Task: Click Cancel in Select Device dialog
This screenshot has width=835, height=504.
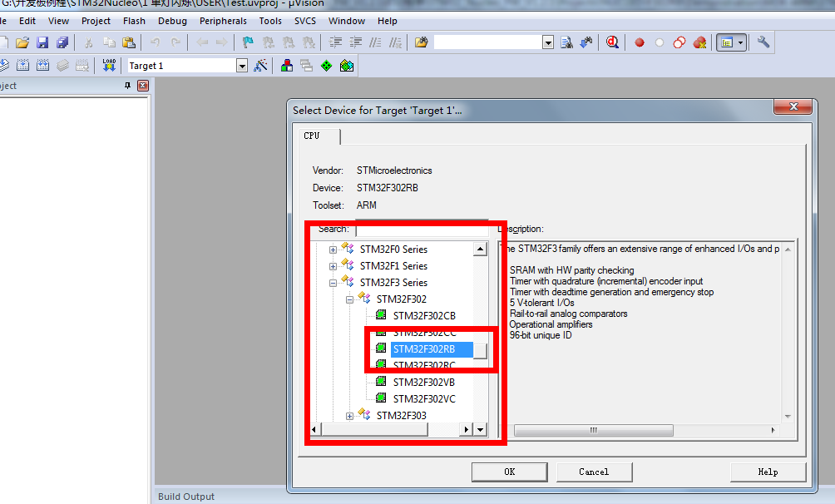Action: coord(594,472)
